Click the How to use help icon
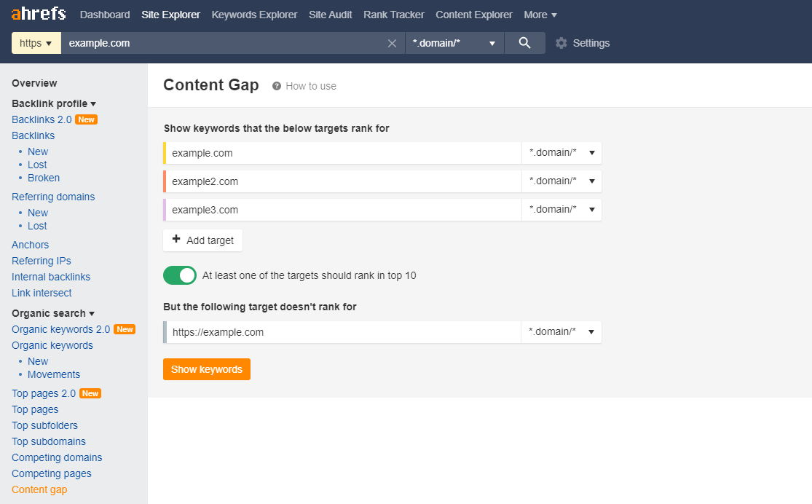The height and width of the screenshot is (504, 812). coord(275,86)
